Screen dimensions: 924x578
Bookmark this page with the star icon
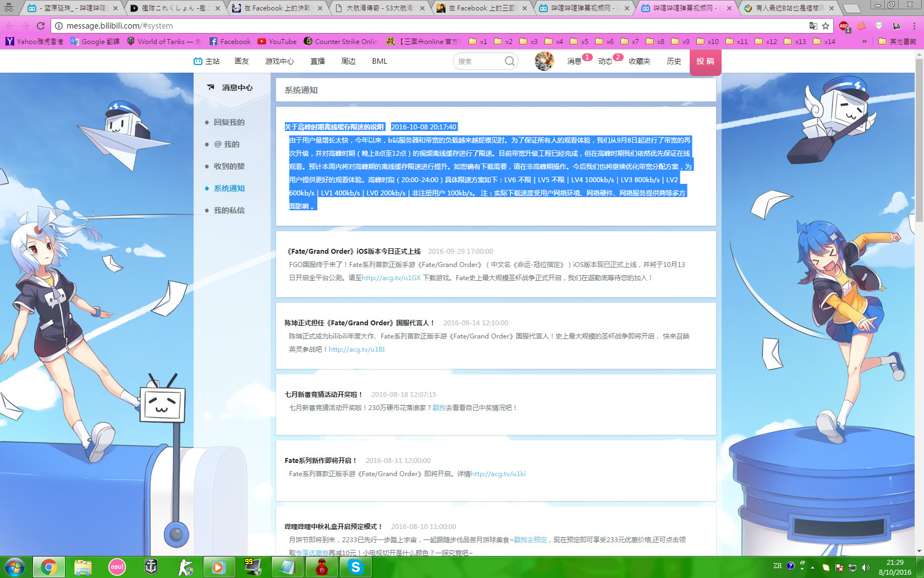[x=826, y=26]
